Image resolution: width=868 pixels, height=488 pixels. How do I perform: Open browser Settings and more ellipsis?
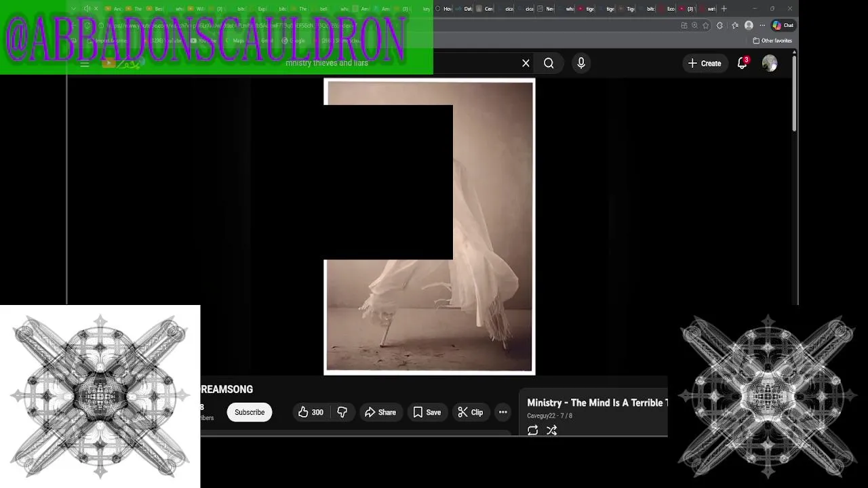(762, 25)
